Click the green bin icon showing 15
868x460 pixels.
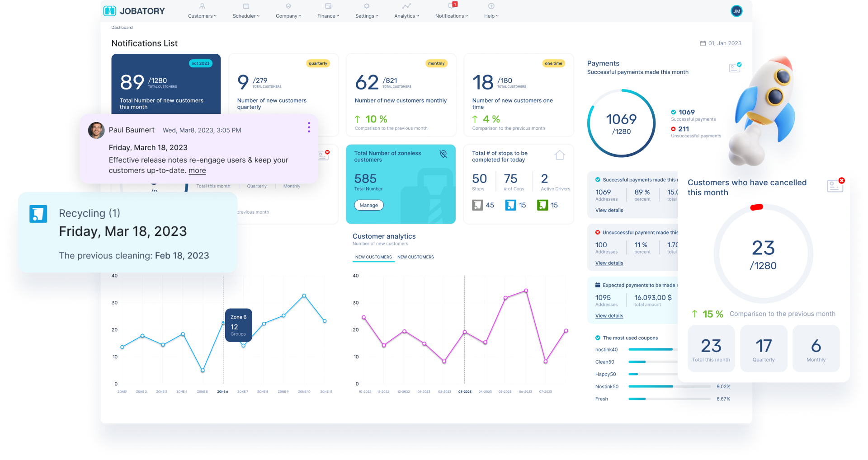(x=542, y=205)
